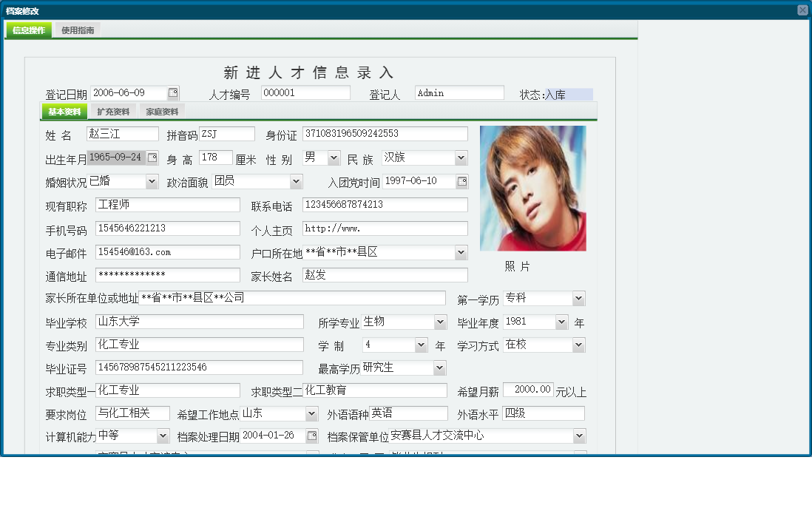Click the 要求岗位 field
Image resolution: width=812 pixels, height=508 pixels.
[x=132, y=413]
